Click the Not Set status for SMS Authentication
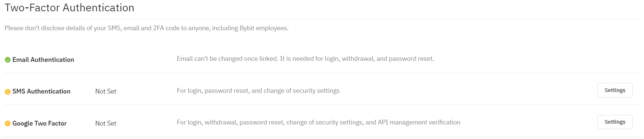644x139 pixels. pyautogui.click(x=106, y=91)
